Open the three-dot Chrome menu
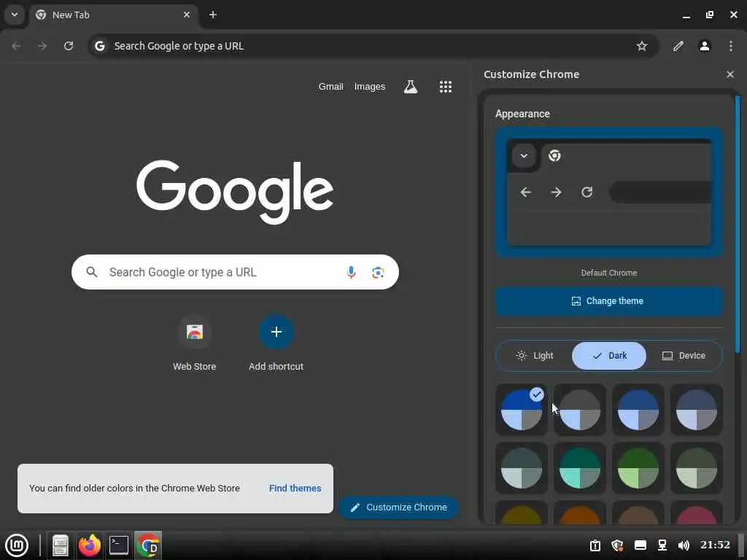 coord(731,46)
